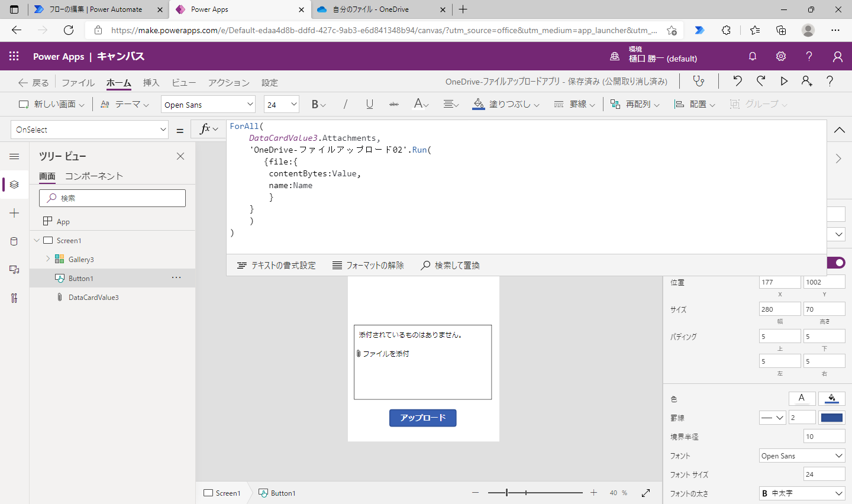
Task: Toggle strikethrough text formatting
Action: tap(394, 104)
